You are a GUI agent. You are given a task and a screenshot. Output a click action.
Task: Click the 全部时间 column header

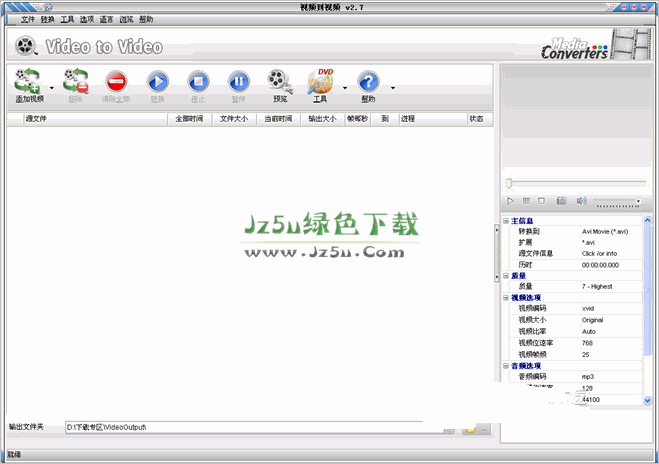click(x=190, y=119)
